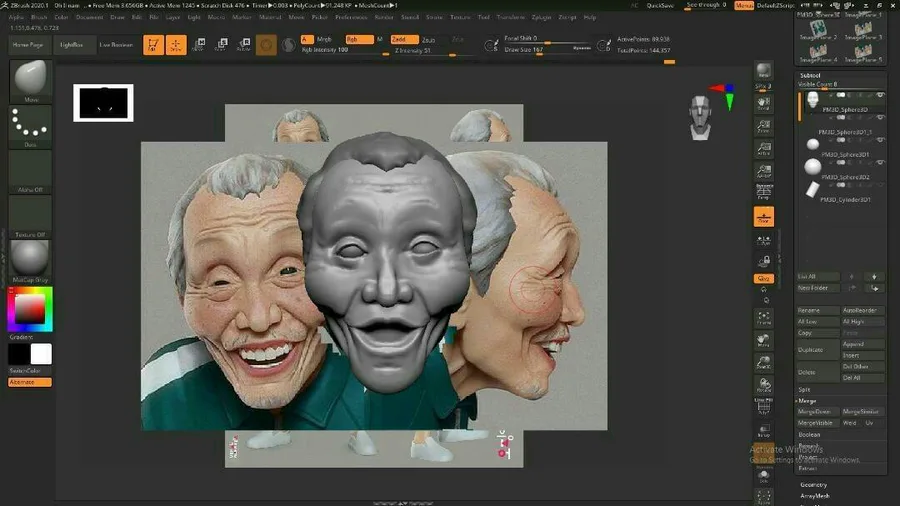
Task: Pick a color from the color picker square
Action: (x=30, y=311)
